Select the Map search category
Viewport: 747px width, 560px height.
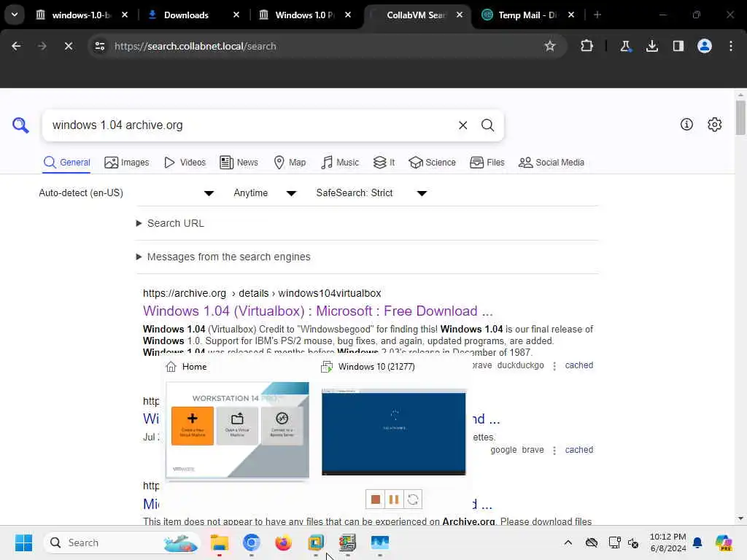[x=290, y=163]
